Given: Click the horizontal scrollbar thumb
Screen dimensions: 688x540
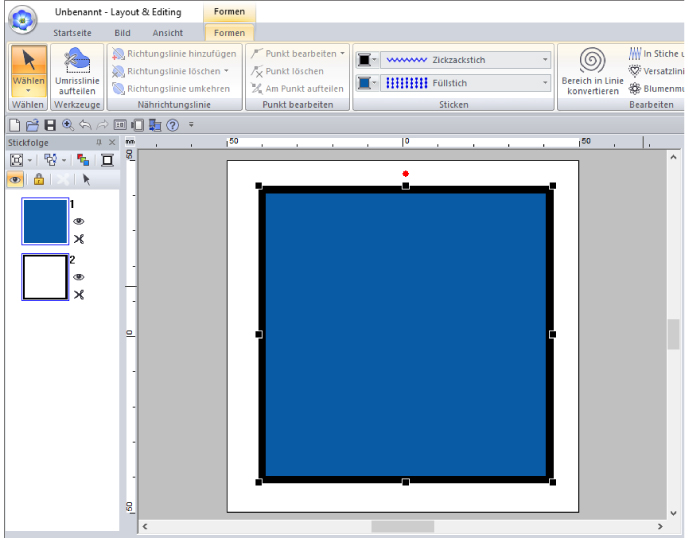Looking at the screenshot, I should pos(403,526).
